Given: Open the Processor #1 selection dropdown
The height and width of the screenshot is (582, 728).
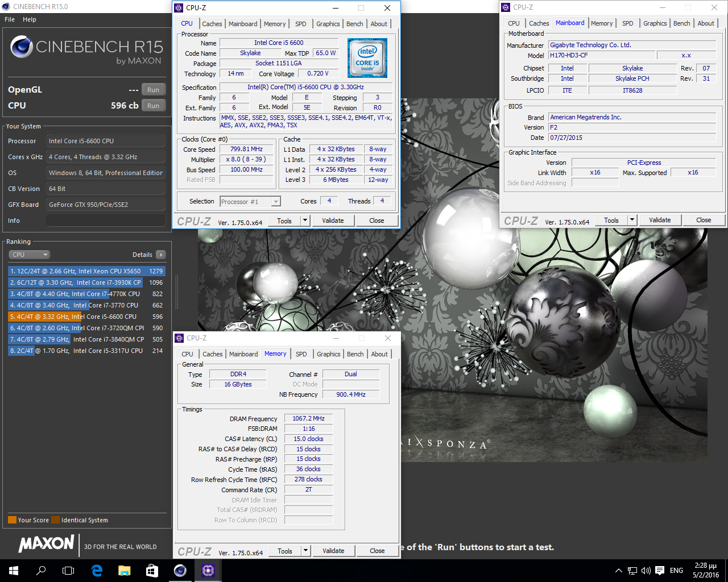Looking at the screenshot, I should (x=250, y=201).
